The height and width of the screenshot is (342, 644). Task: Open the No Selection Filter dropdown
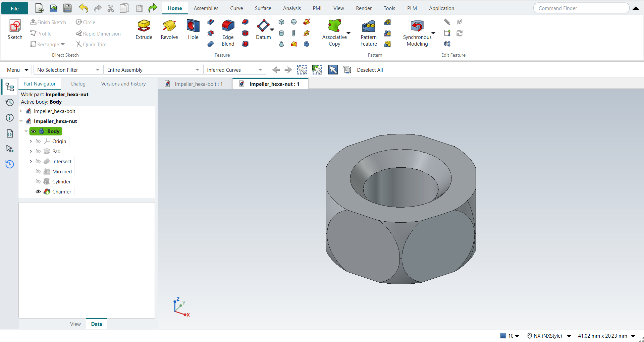68,70
